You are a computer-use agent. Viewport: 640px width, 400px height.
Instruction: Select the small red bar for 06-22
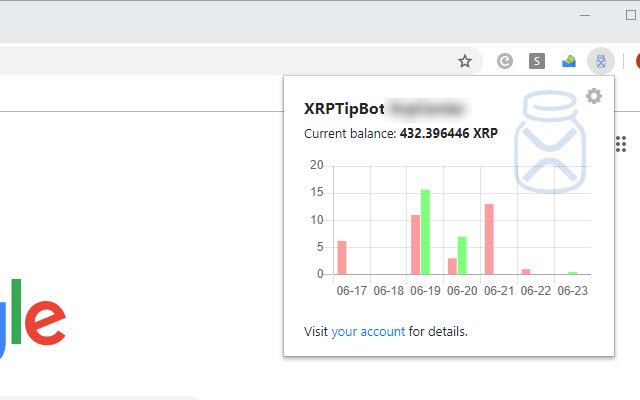click(526, 271)
